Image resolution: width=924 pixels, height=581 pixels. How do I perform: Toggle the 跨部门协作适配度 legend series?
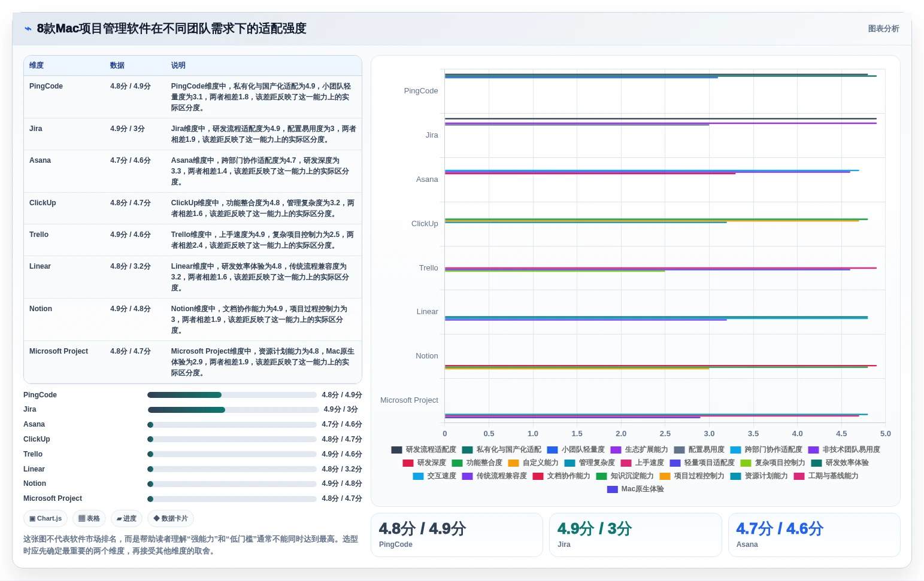click(x=767, y=449)
